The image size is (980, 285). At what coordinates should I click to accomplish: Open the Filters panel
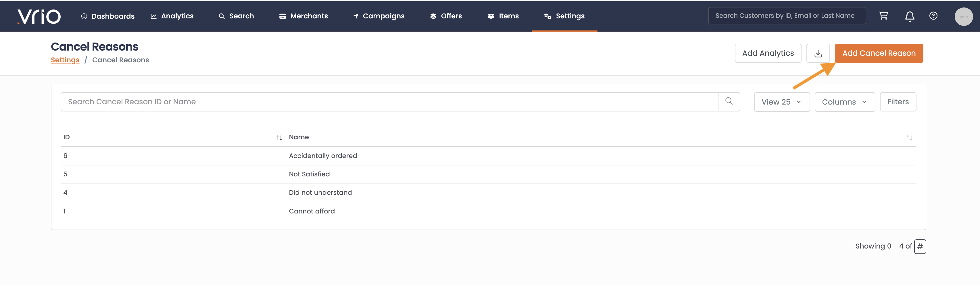click(898, 102)
